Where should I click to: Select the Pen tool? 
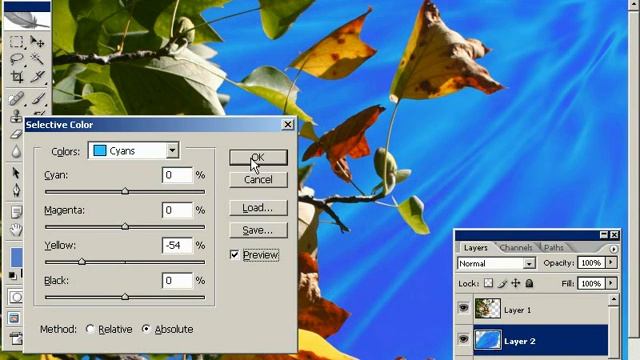coord(16,191)
